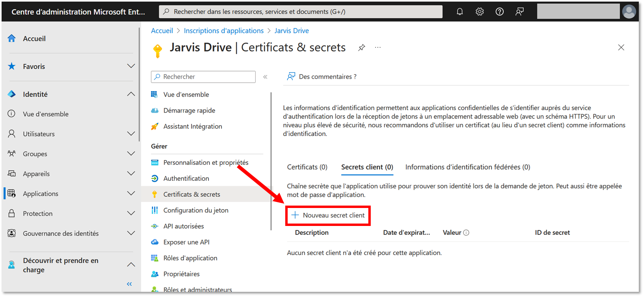Click the Favoris star icon

[12, 66]
